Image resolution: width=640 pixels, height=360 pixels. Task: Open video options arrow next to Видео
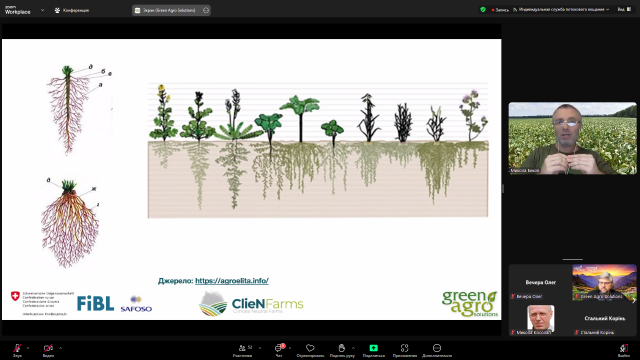click(60, 348)
